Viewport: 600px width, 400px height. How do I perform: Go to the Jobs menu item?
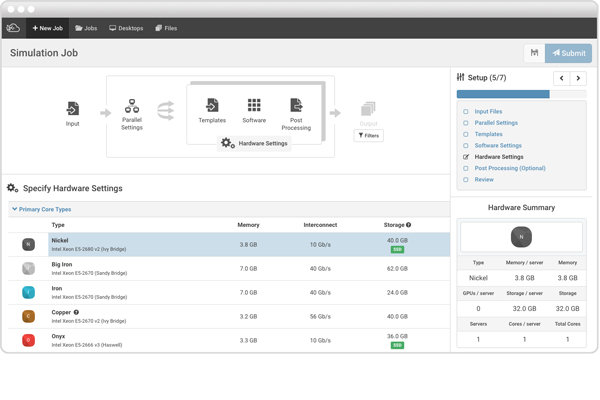86,28
